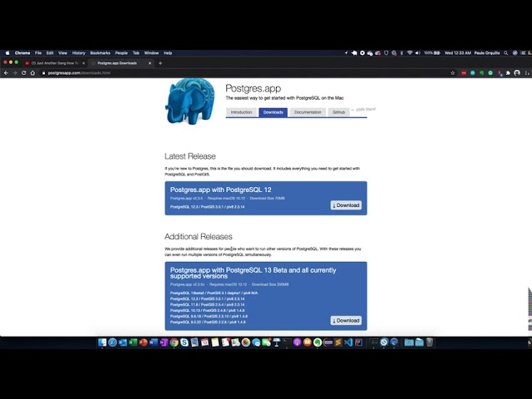Open the View menu

pos(63,53)
